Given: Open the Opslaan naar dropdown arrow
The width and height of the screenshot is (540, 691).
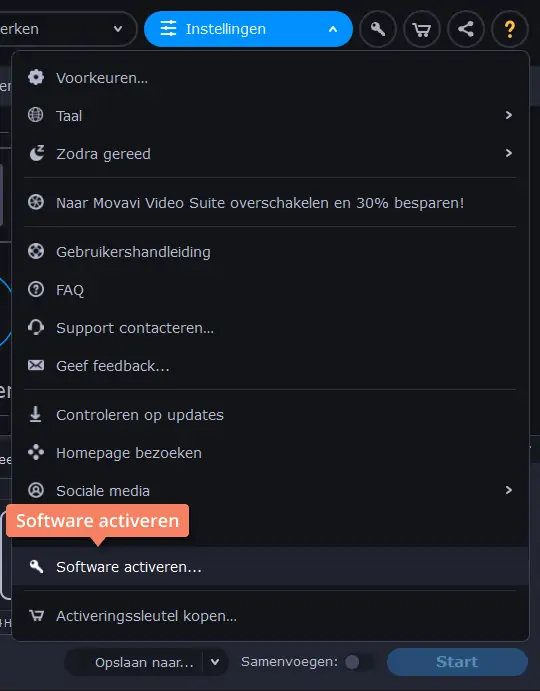Looking at the screenshot, I should point(215,662).
